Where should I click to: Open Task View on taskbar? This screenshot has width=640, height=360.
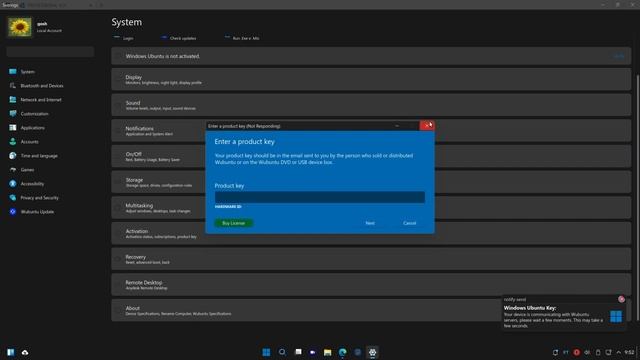click(298, 352)
